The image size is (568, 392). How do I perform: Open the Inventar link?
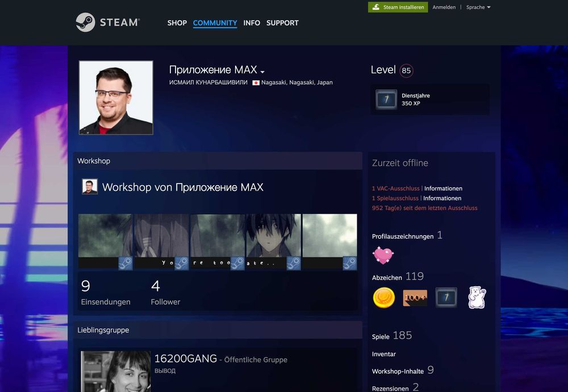point(383,354)
